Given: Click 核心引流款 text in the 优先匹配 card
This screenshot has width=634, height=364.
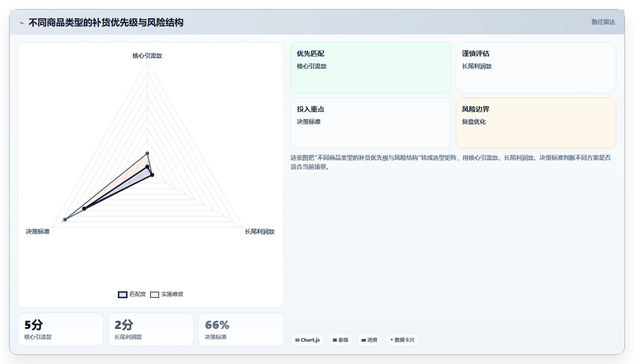Looking at the screenshot, I should (312, 66).
